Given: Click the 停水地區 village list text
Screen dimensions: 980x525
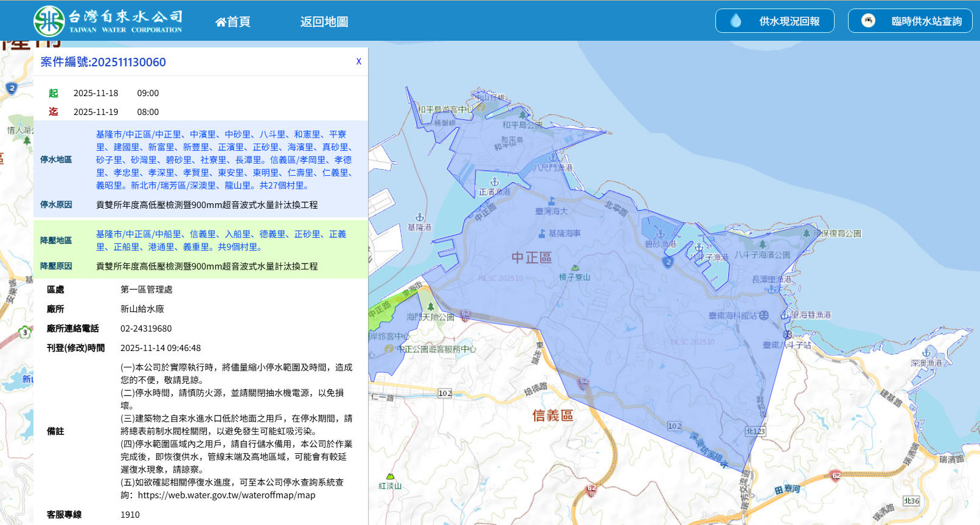Looking at the screenshot, I should point(225,160).
